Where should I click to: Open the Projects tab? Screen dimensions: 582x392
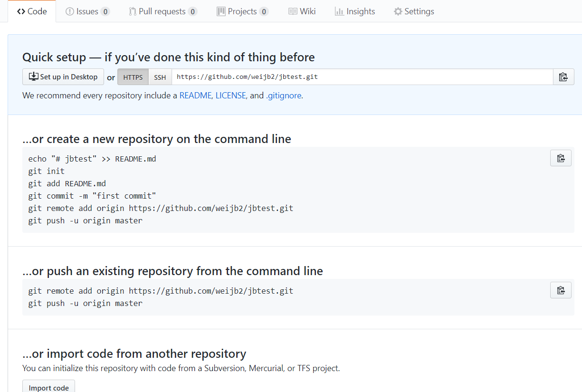coord(242,11)
